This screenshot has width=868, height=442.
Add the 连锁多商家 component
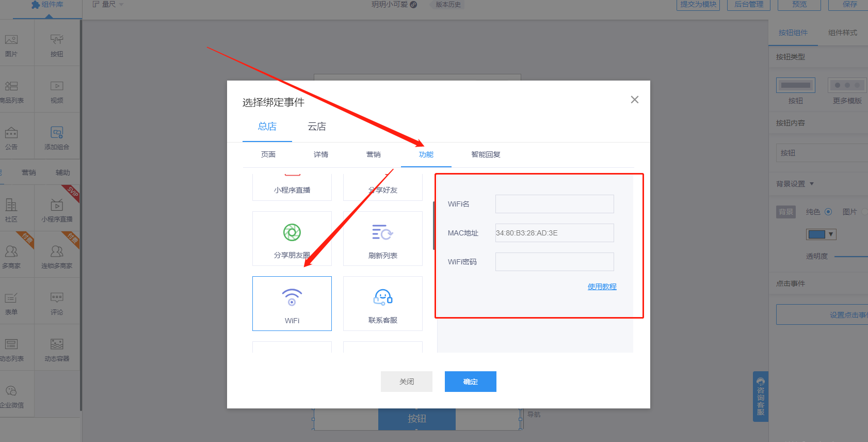(x=57, y=257)
